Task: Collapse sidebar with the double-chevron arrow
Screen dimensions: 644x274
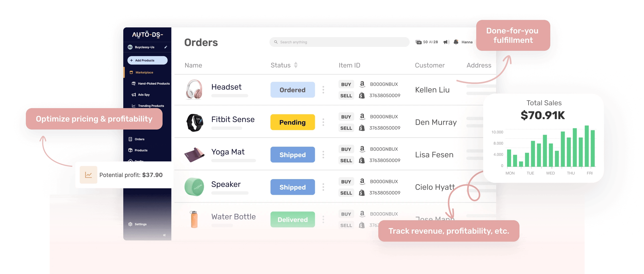Action: click(164, 235)
